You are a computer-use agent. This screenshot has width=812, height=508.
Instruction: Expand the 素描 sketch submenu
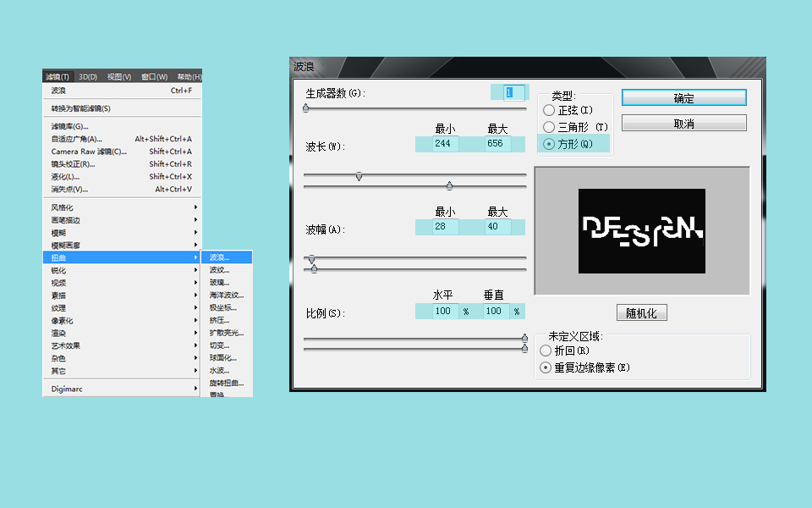pyautogui.click(x=122, y=295)
